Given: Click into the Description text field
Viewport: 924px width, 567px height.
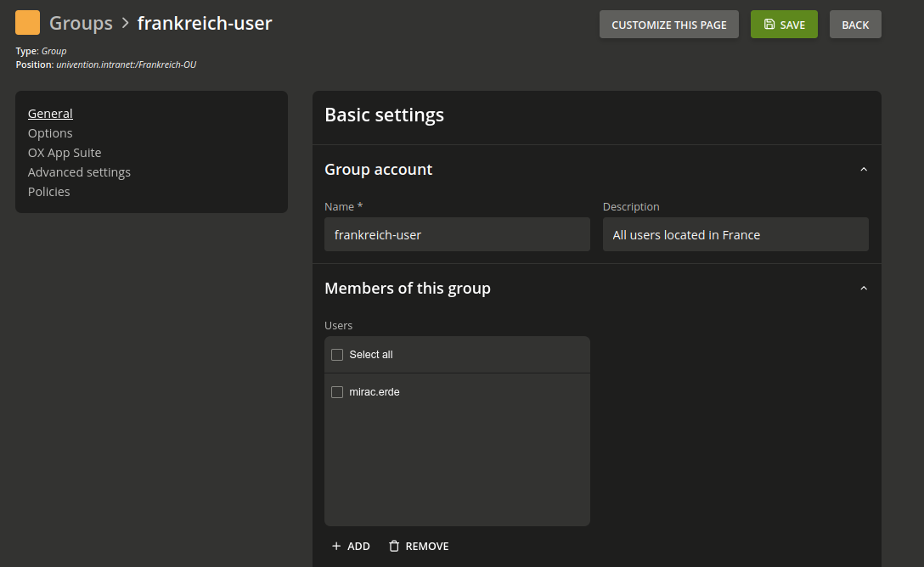Looking at the screenshot, I should point(735,235).
